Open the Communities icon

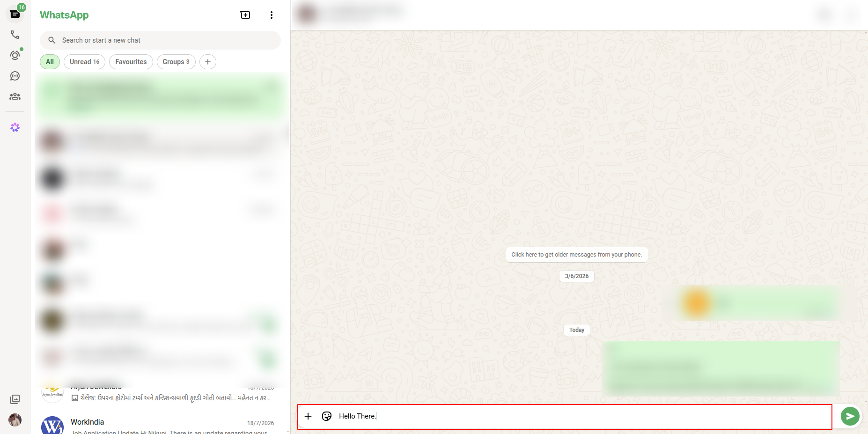point(15,96)
